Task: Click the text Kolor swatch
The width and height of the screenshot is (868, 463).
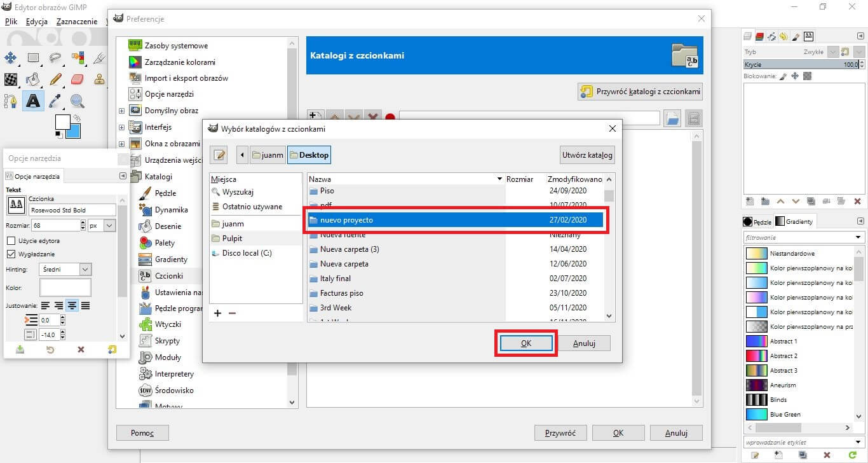Action: 65,287
